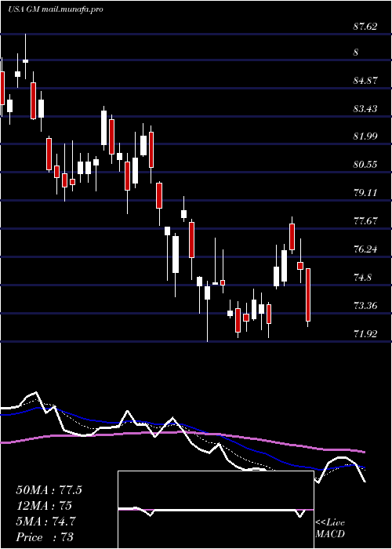Click the USA GM mail.munafa.pro chart title
This screenshot has width=392, height=549.
tap(56, 9)
